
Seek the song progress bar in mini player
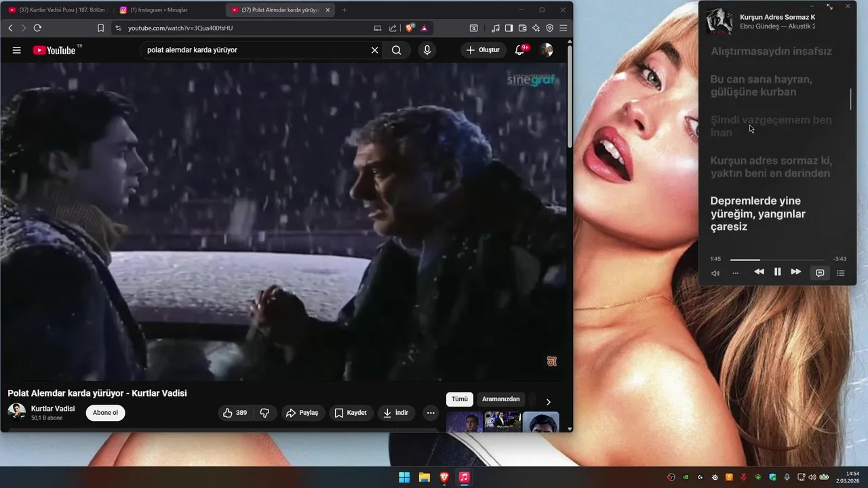[777, 260]
